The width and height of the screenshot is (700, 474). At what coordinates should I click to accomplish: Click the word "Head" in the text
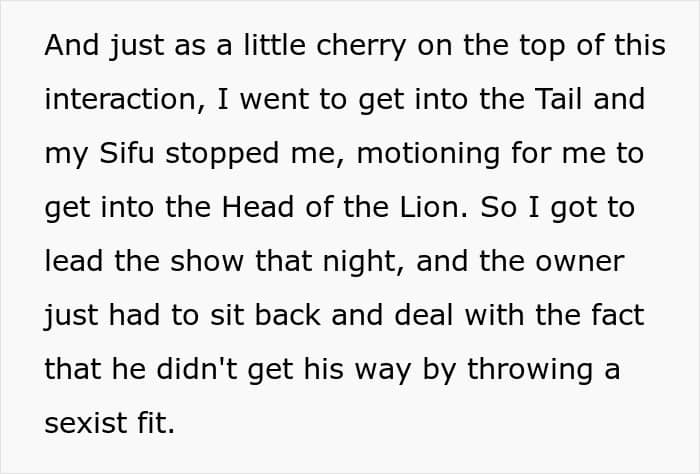pyautogui.click(x=258, y=207)
